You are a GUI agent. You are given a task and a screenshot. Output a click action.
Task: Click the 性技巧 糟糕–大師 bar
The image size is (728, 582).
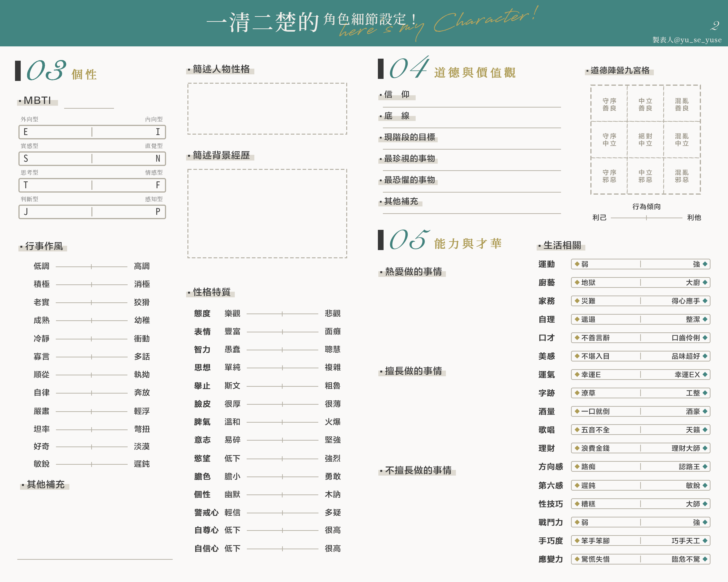pos(641,504)
